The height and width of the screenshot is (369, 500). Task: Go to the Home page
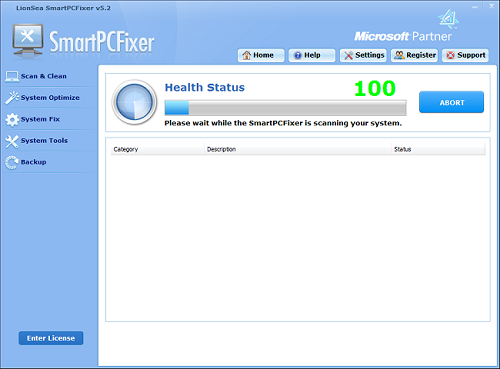(261, 55)
